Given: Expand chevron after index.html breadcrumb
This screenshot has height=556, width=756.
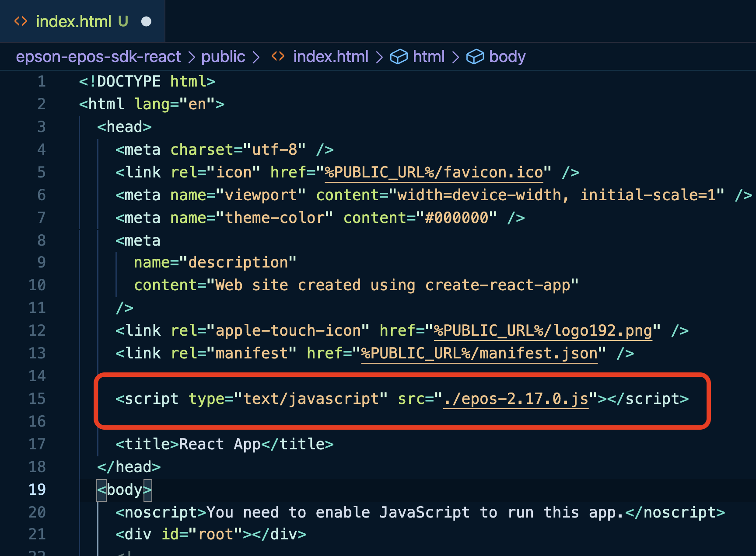Looking at the screenshot, I should point(379,57).
